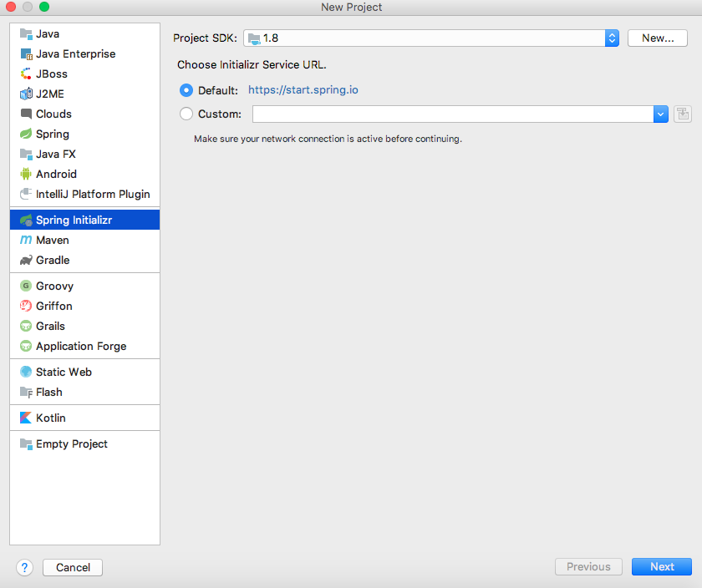Click the Spring Initializr icon
The image size is (702, 588).
(x=26, y=220)
